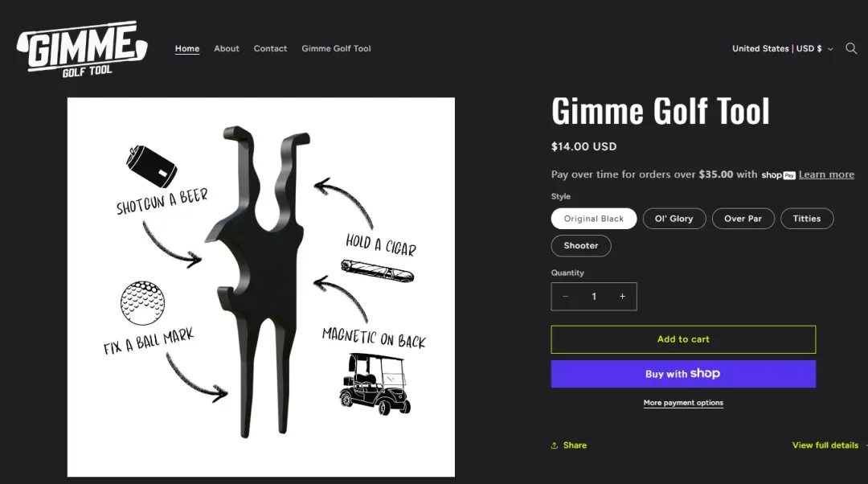Click the golf ball illustration
This screenshot has height=484, width=868.
[x=142, y=303]
